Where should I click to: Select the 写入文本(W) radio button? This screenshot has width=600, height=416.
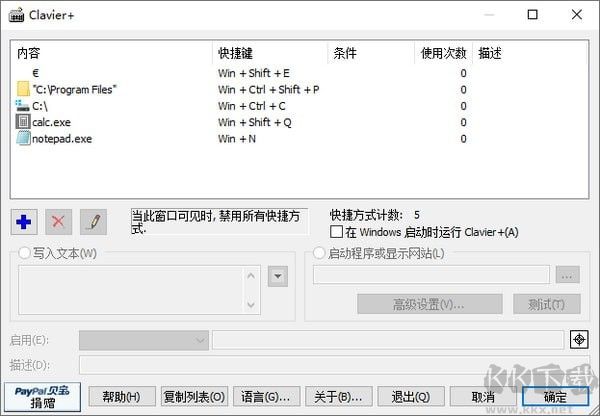pos(24,253)
